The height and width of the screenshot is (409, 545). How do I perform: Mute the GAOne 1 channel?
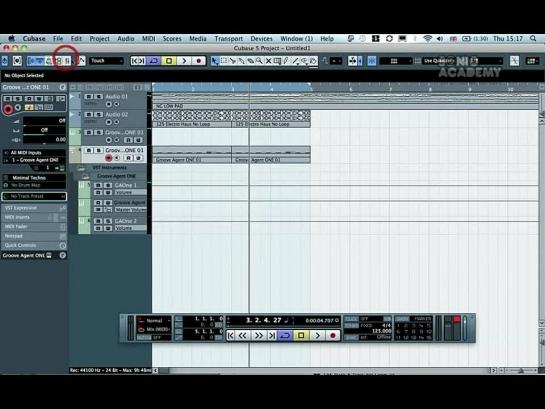(x=98, y=185)
